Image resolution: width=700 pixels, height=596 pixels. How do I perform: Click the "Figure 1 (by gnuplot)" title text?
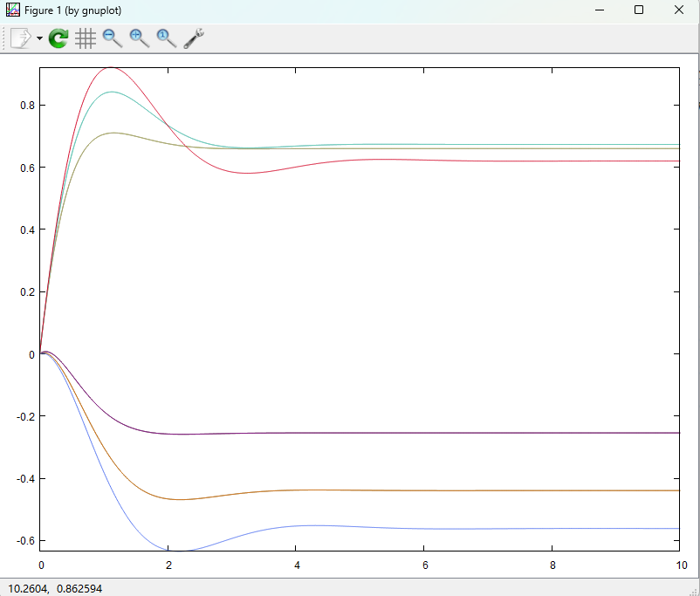click(x=73, y=10)
